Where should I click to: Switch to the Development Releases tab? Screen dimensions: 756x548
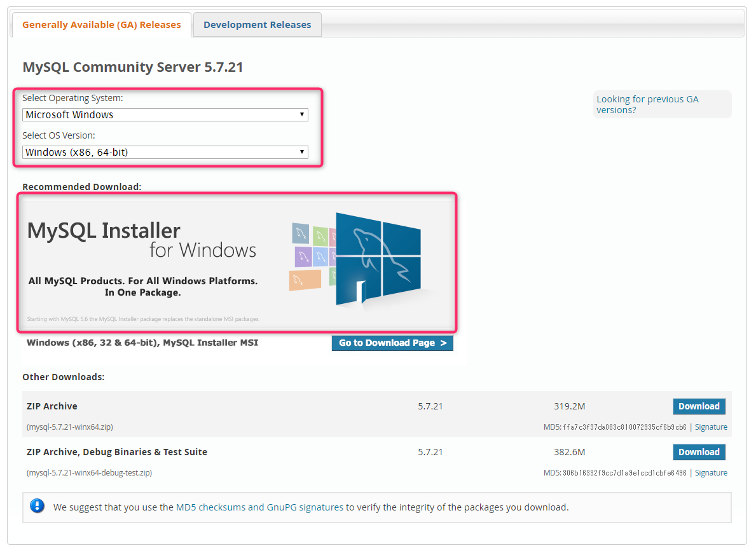[x=257, y=25]
